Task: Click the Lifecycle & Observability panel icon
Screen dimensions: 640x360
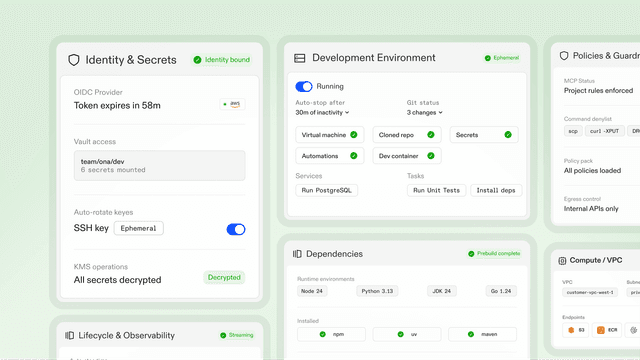Action: (69, 336)
